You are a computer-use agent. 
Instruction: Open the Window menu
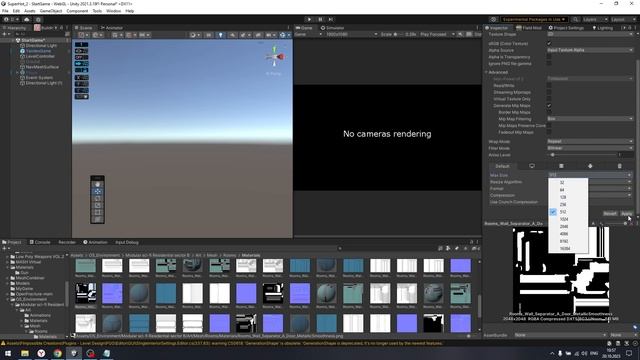click(x=113, y=11)
